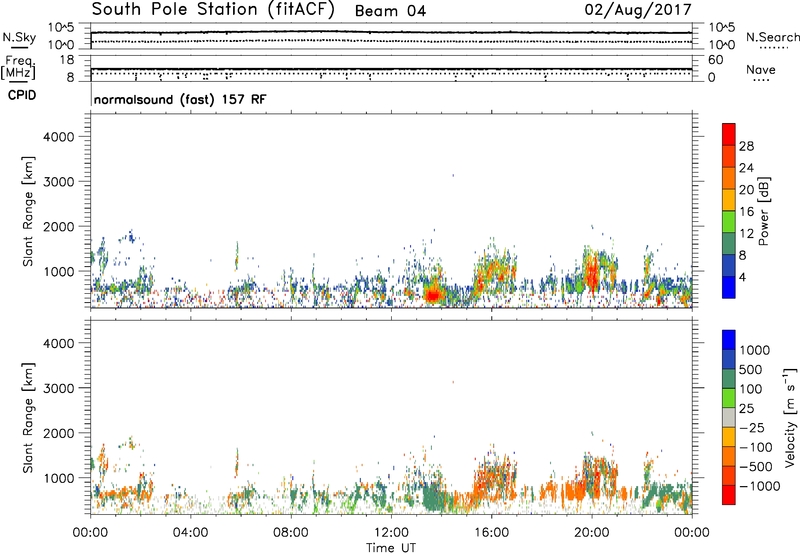Click the 'South Pole Station (fitACF)' title
Viewport: 800px width, 554px height.
[x=213, y=10]
